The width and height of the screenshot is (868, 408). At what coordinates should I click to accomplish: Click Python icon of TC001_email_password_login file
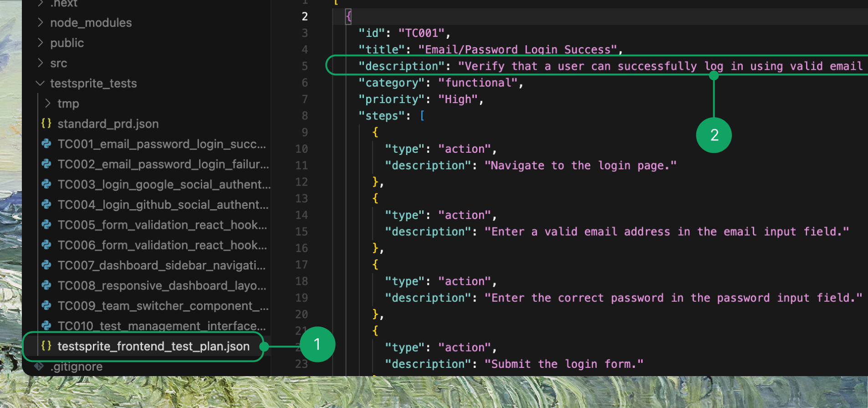[x=46, y=144]
